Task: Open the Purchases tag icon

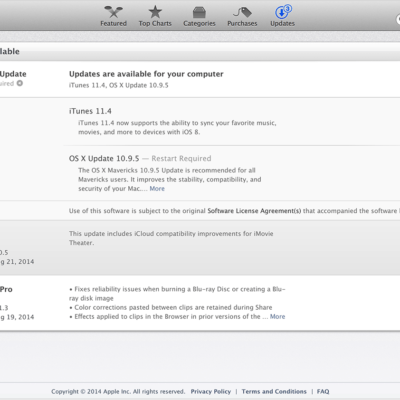Action: point(242,12)
